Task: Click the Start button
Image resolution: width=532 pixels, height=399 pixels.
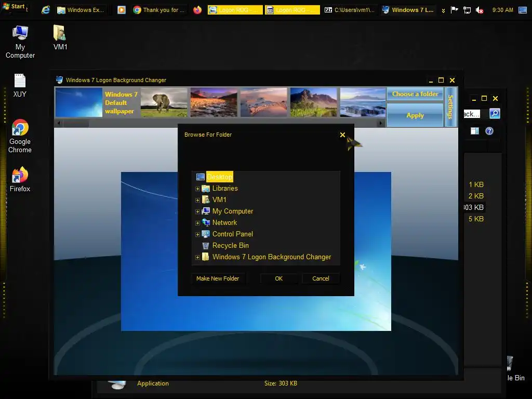Action: [x=14, y=6]
